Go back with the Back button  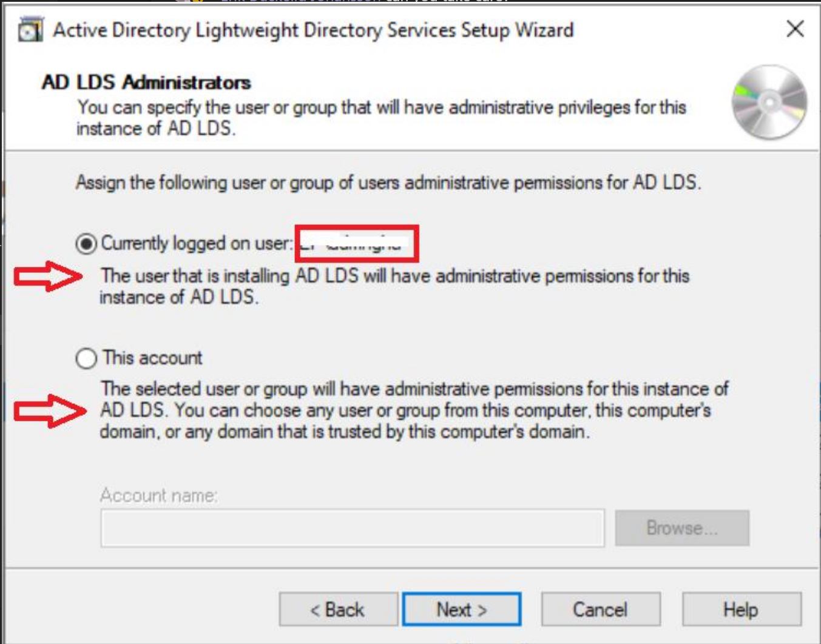[x=338, y=609]
